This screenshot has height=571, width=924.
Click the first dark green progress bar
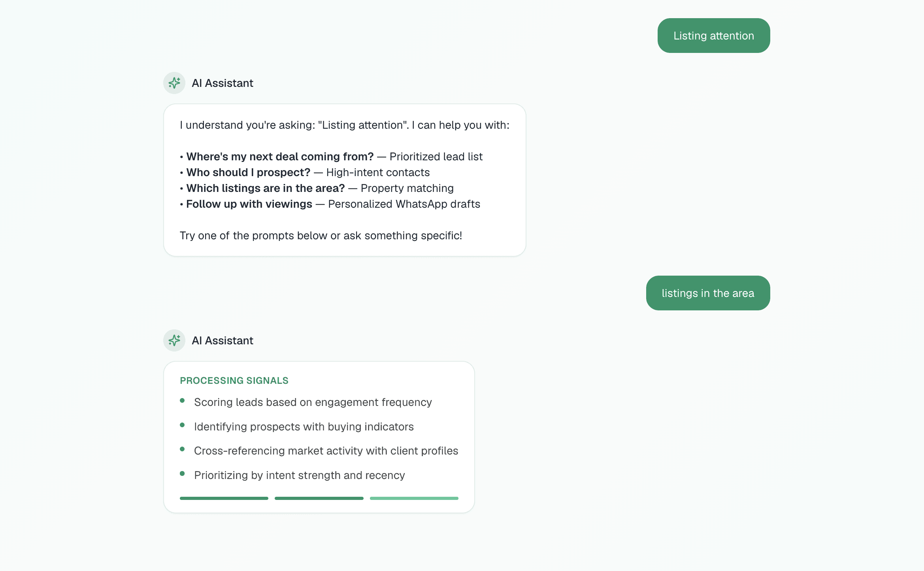pos(224,498)
